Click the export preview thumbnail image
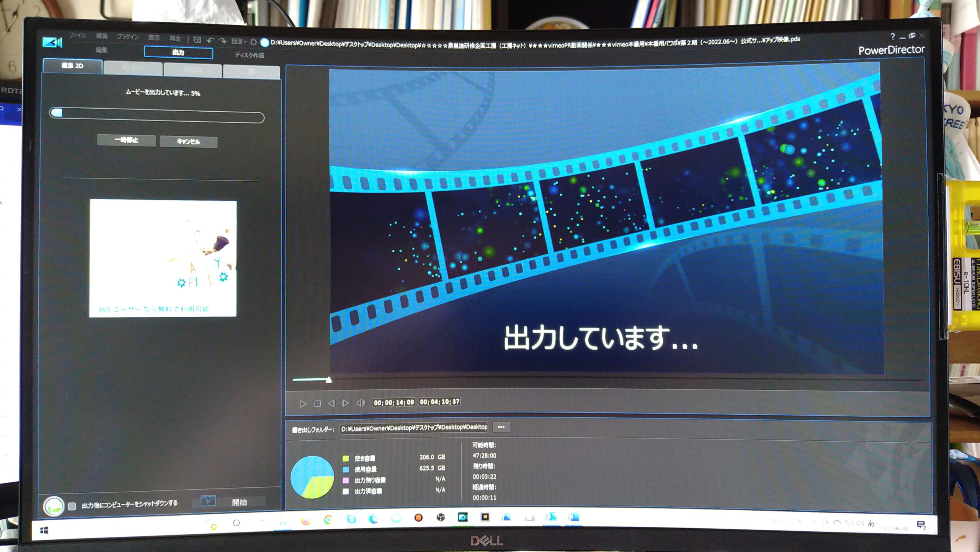 (x=163, y=259)
